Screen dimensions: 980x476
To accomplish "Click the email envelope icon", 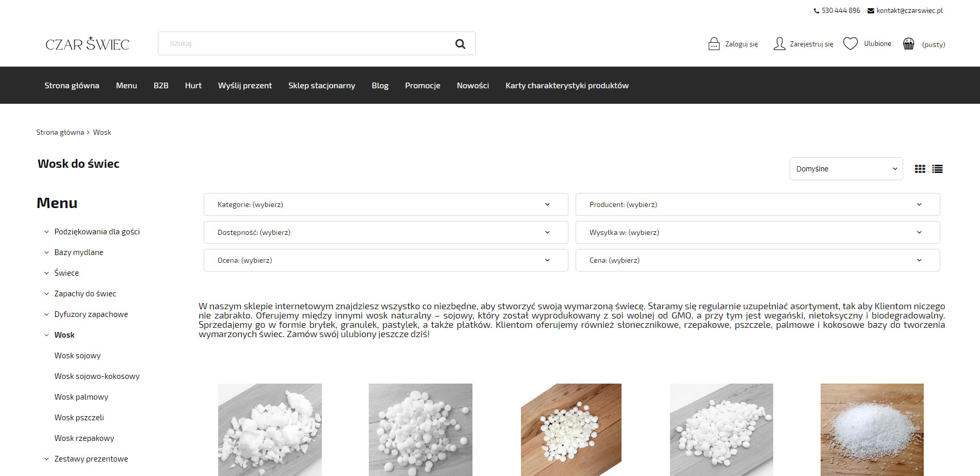I will coord(871,11).
